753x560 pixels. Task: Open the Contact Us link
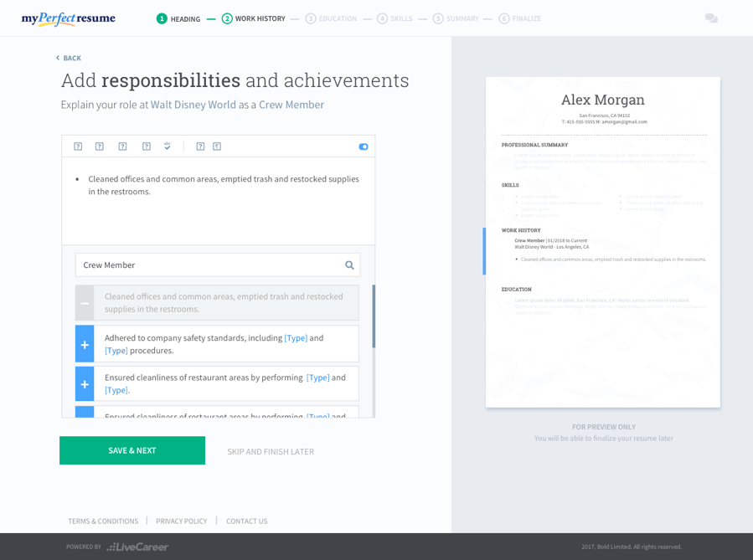[x=247, y=521]
